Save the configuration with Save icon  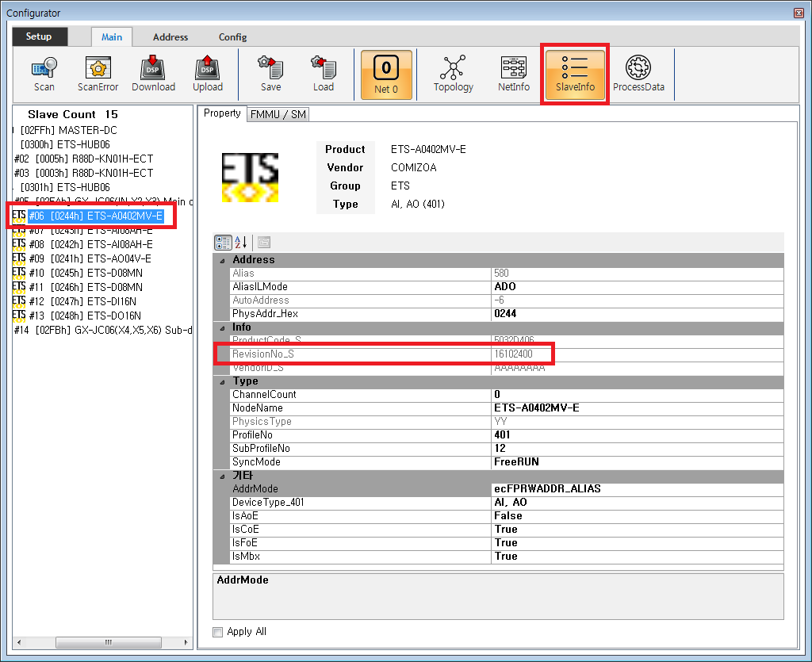(270, 75)
